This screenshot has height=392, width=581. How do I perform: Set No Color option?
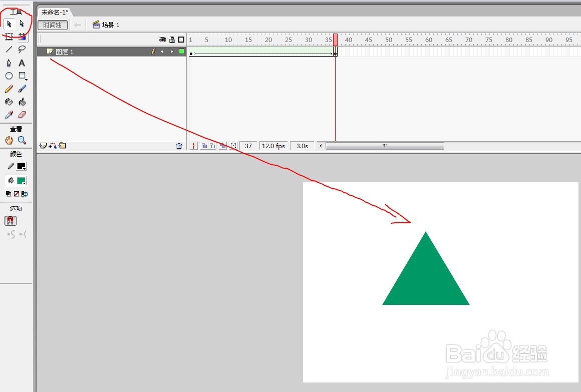tap(17, 194)
